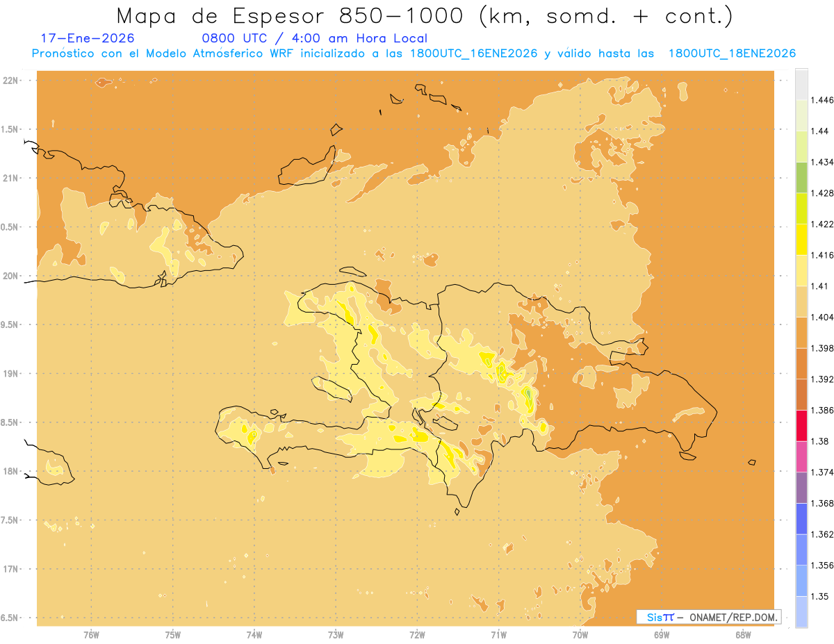Select the legend value "1.368"
The height and width of the screenshot is (644, 834).
pyautogui.click(x=822, y=504)
